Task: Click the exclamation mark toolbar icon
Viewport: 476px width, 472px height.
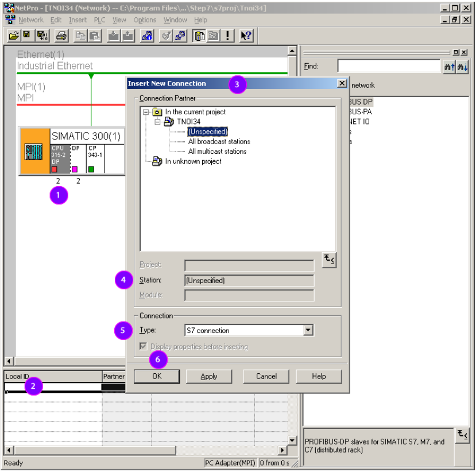Action: [227, 36]
